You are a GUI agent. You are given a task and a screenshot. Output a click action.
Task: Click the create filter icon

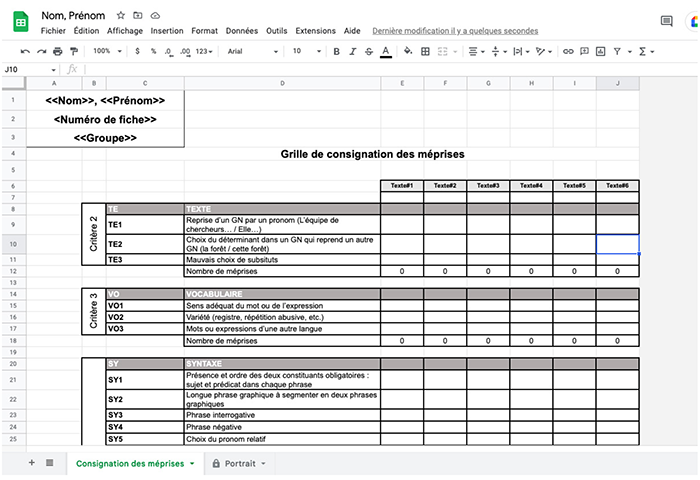(617, 51)
